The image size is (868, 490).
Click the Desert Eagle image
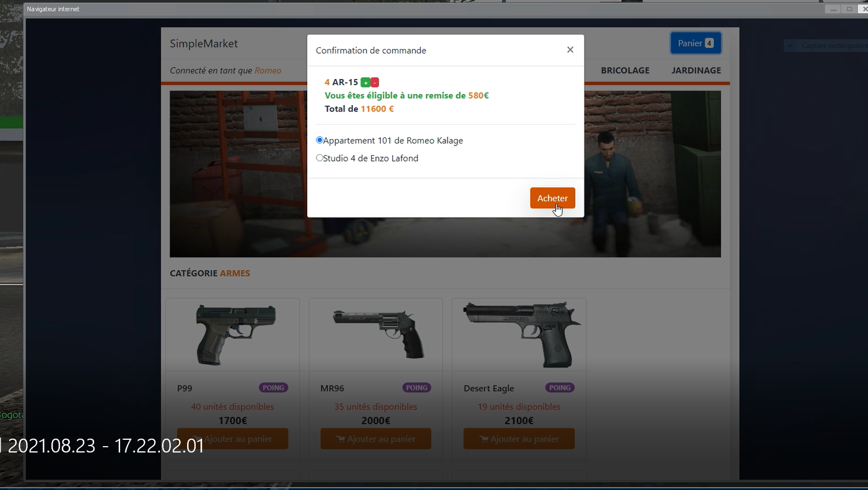522,335
